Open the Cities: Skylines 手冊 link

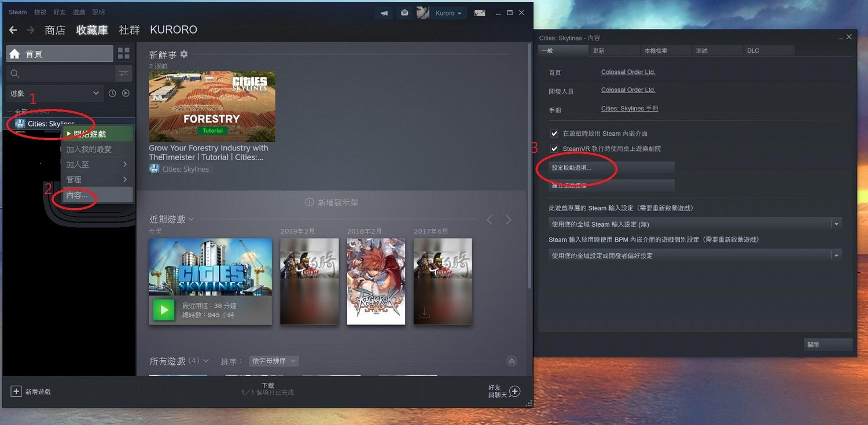click(x=630, y=109)
